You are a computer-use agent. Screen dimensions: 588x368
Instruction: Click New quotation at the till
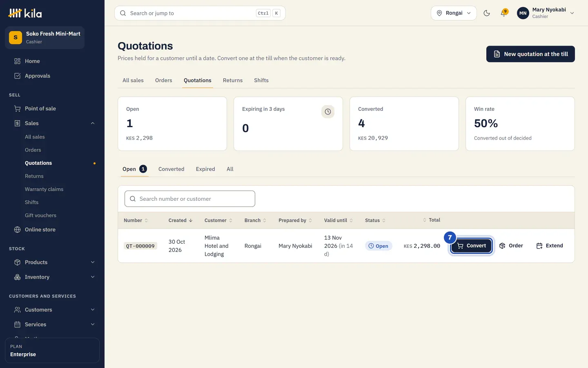tap(530, 54)
